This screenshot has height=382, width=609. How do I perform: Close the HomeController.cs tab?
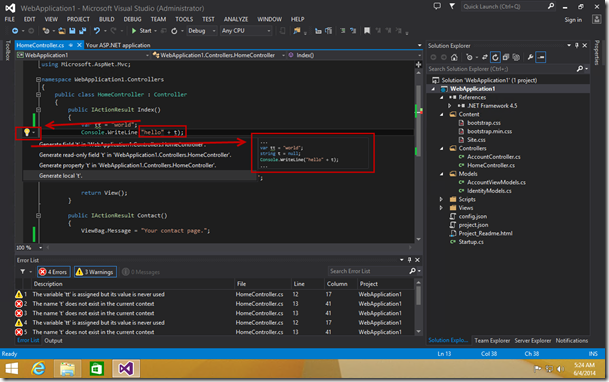pyautogui.click(x=79, y=45)
